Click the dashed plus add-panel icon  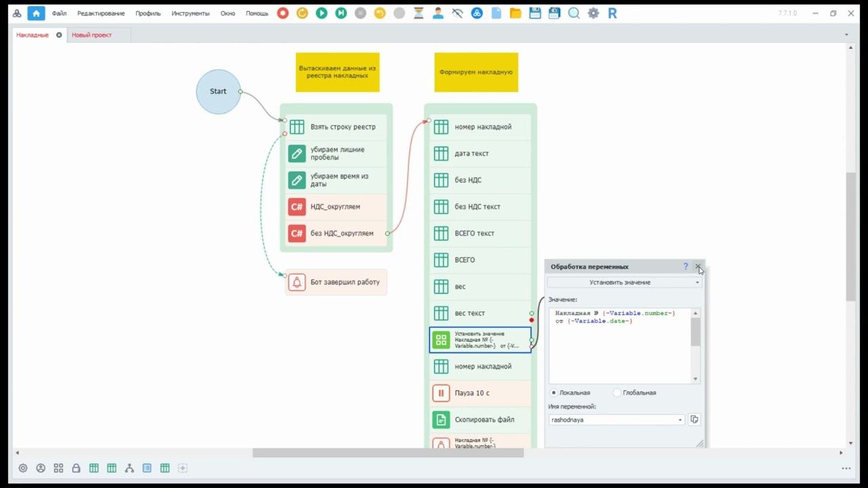[x=182, y=468]
